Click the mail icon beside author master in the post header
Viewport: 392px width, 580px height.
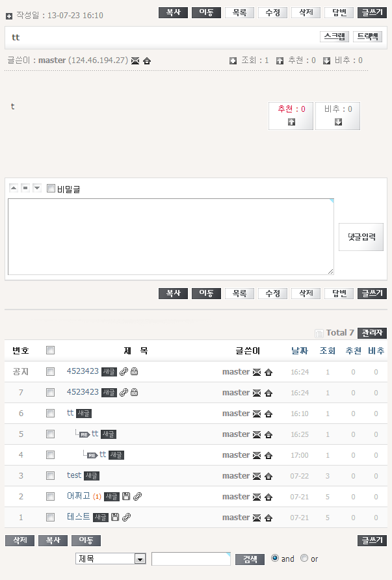pyautogui.click(x=135, y=60)
